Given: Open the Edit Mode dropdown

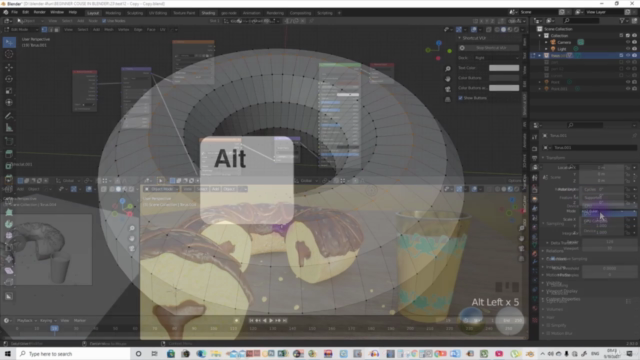Looking at the screenshot, I should pos(21,29).
